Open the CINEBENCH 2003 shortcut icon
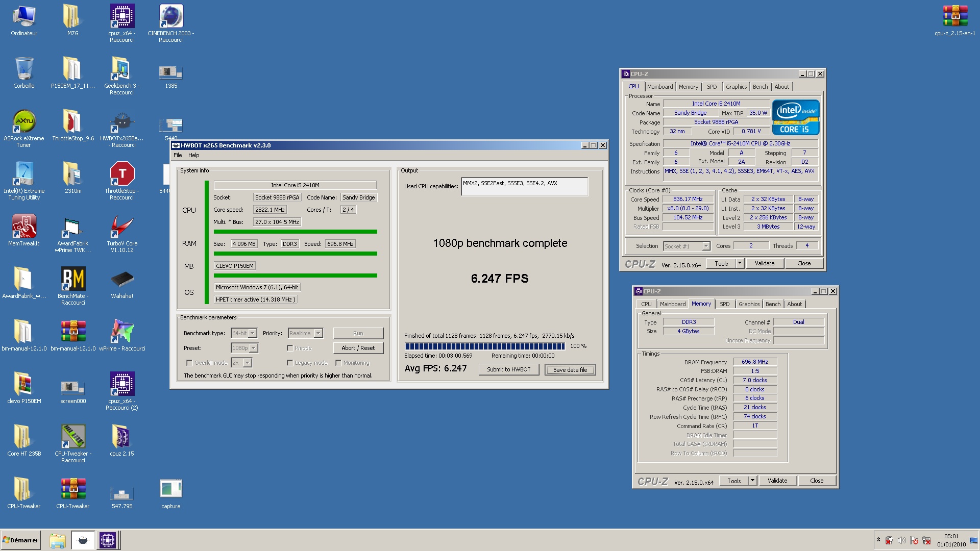This screenshot has width=980, height=551. click(171, 17)
